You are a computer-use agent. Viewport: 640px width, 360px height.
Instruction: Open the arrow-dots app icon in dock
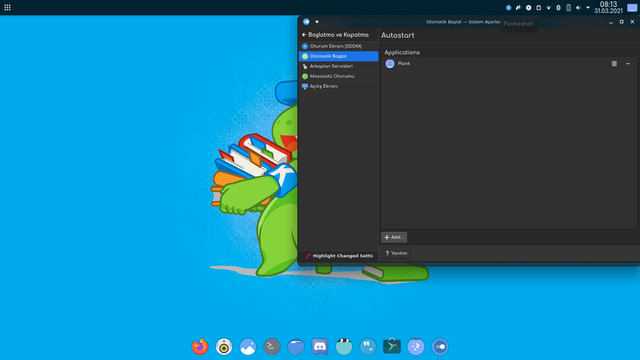click(416, 347)
